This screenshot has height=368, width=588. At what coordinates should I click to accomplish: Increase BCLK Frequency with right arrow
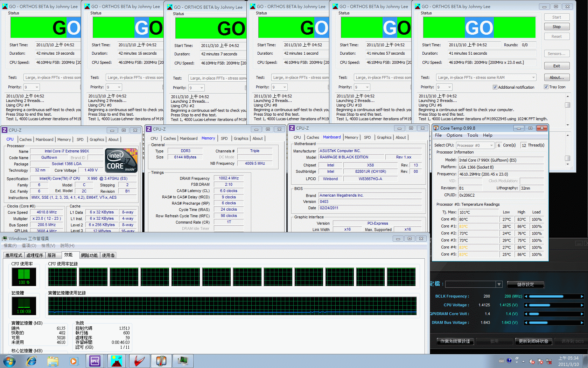point(582,297)
